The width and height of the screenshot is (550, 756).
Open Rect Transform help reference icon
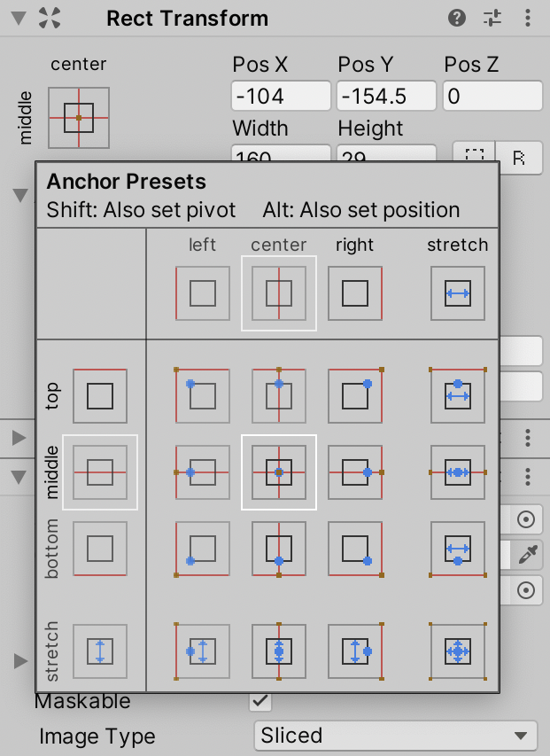[x=457, y=18]
